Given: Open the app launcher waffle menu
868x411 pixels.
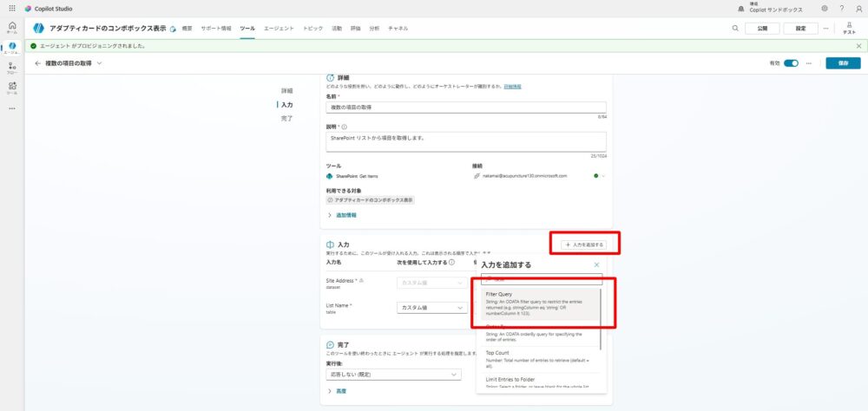Looking at the screenshot, I should [x=11, y=8].
